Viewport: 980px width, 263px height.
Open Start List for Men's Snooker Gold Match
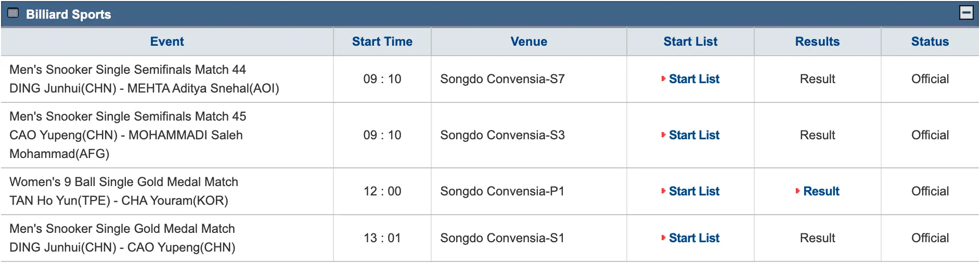(694, 238)
